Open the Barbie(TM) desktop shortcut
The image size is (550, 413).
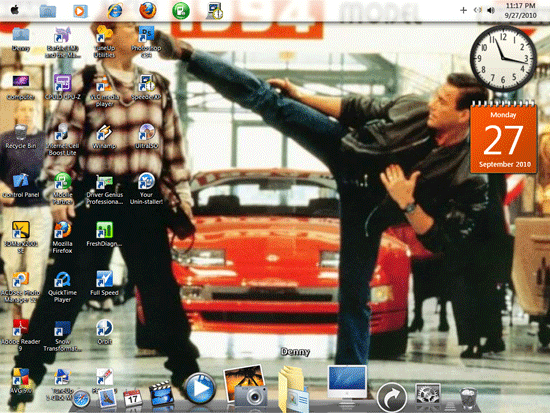coord(62,42)
